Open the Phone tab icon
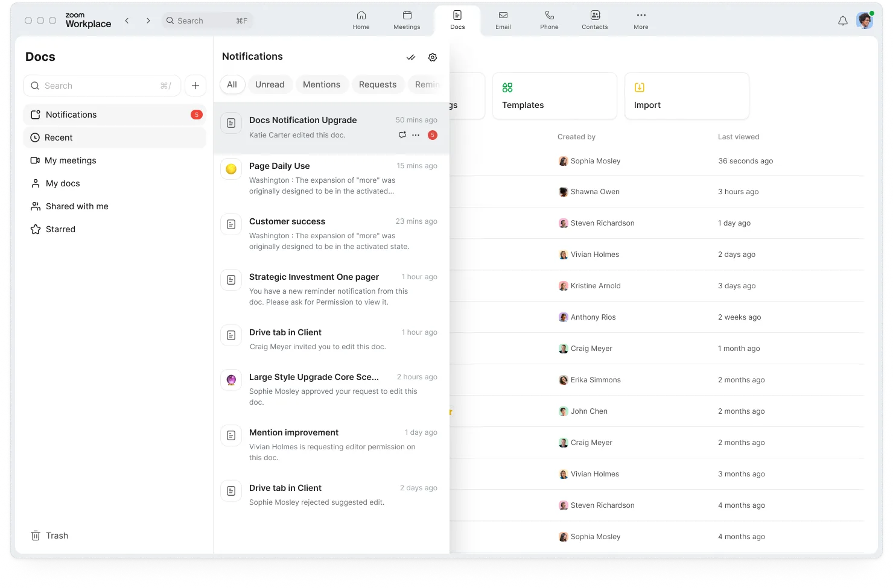Screen dimensions: 893x588 point(549,20)
